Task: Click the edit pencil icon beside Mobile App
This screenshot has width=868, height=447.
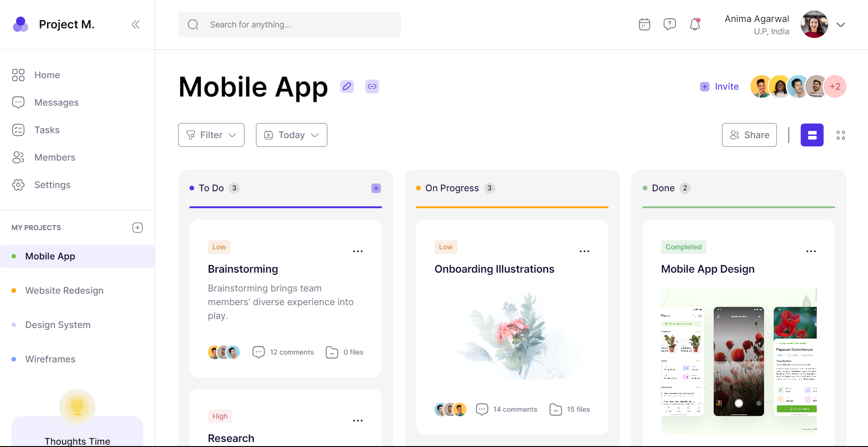Action: 347,86
